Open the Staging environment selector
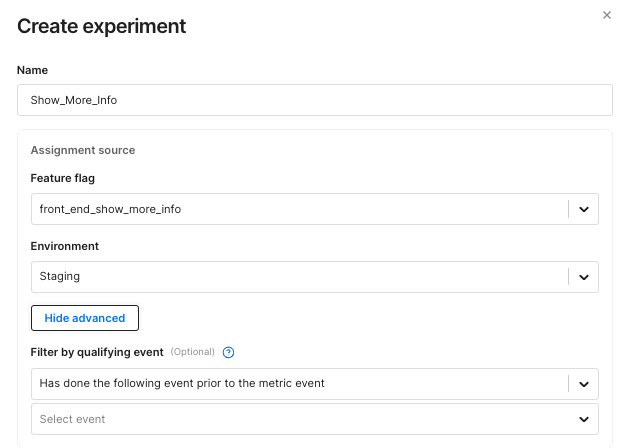The width and height of the screenshot is (627, 448). tap(300, 277)
